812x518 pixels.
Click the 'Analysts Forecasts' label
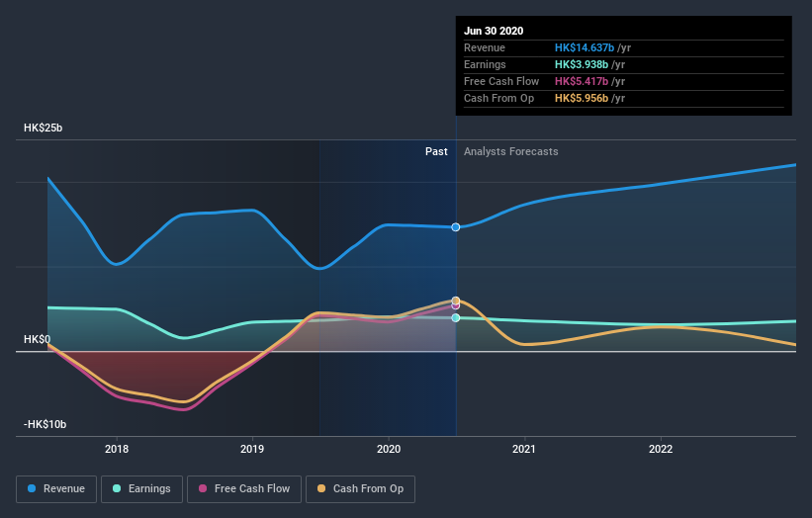point(511,151)
